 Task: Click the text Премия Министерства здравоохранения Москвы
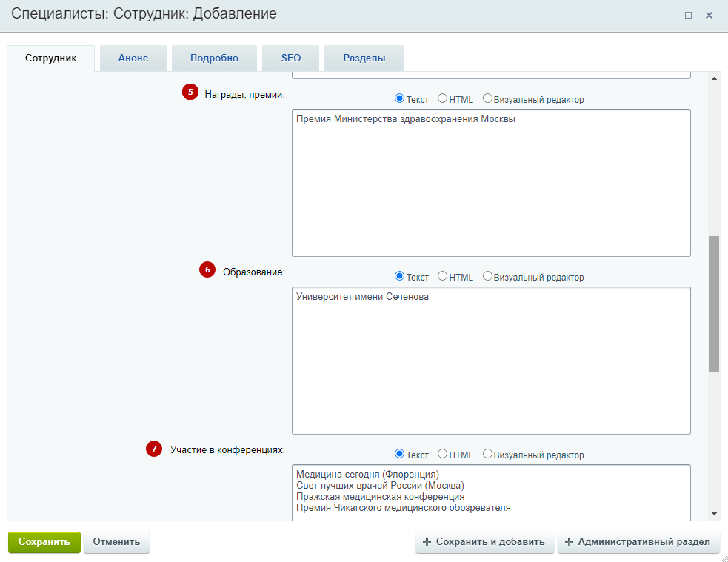click(x=406, y=119)
